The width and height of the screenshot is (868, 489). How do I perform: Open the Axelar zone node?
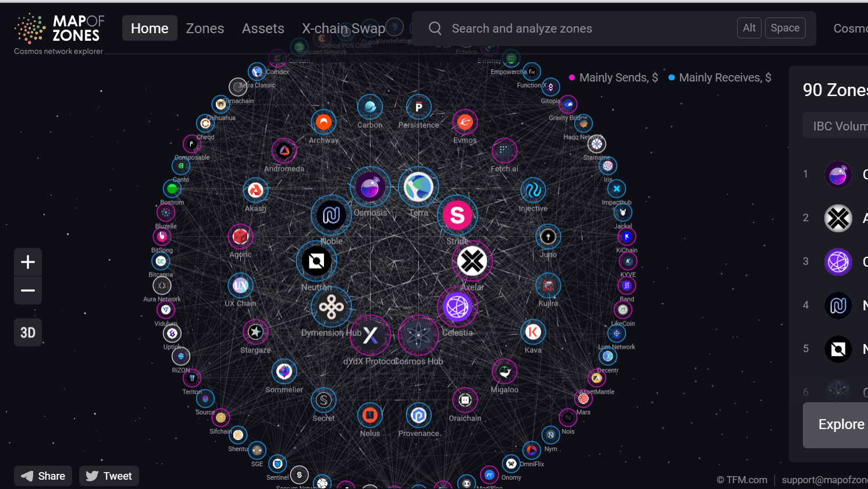point(472,261)
